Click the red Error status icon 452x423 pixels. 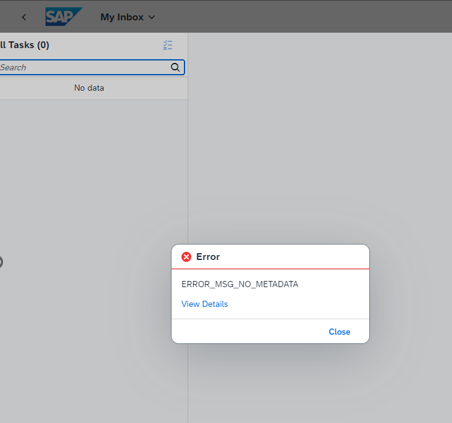186,257
